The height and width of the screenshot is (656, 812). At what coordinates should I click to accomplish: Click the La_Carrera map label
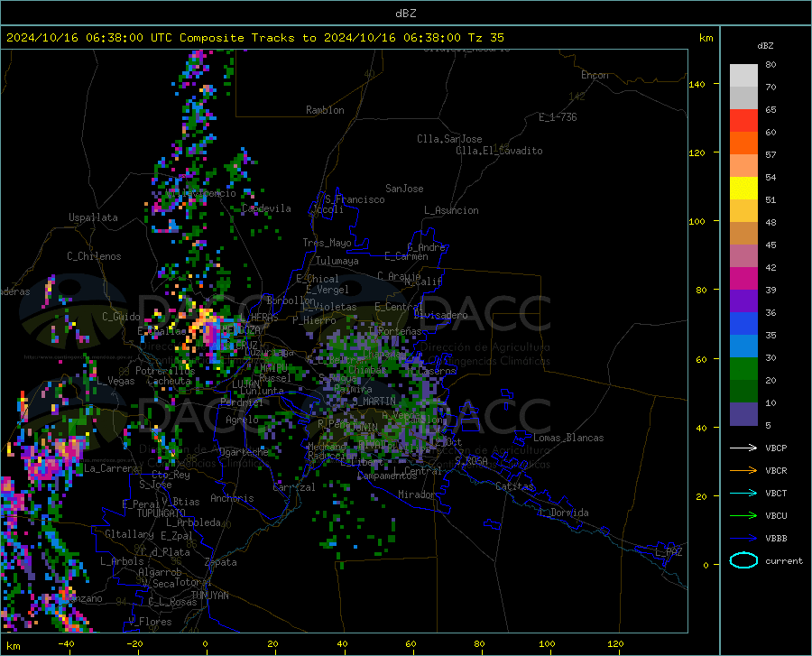click(x=111, y=468)
